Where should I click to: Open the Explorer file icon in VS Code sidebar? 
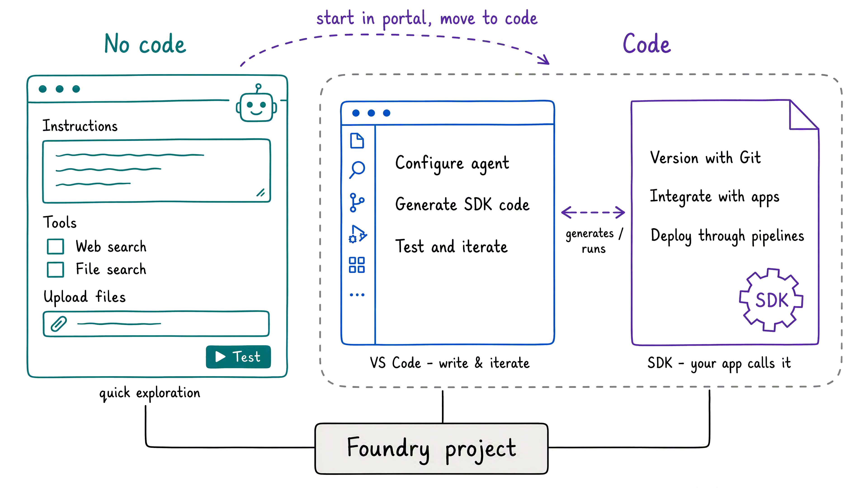coord(357,141)
